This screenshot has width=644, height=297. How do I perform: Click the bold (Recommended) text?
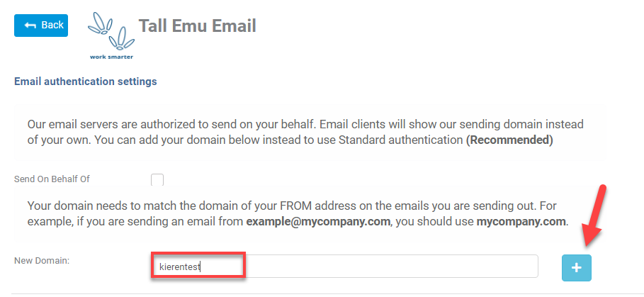(x=509, y=140)
